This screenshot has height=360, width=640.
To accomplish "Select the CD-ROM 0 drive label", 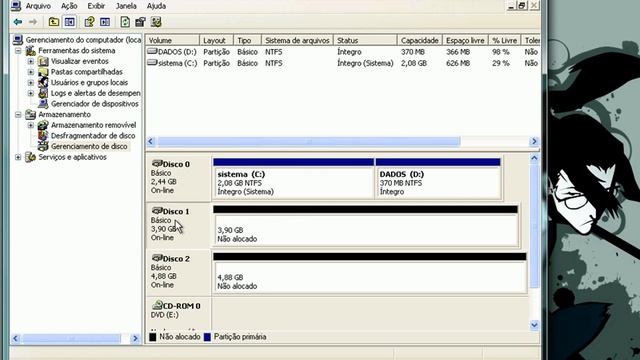I will [178, 313].
